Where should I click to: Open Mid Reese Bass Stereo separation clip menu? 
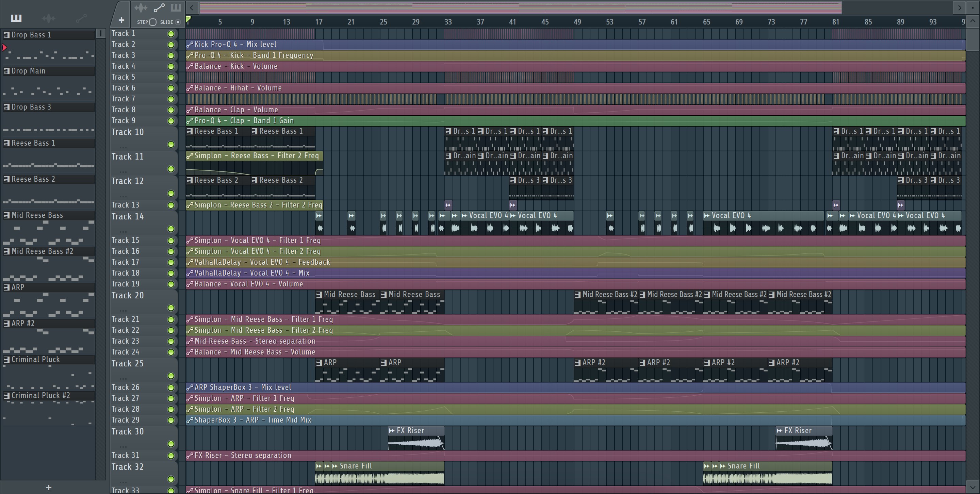(190, 342)
